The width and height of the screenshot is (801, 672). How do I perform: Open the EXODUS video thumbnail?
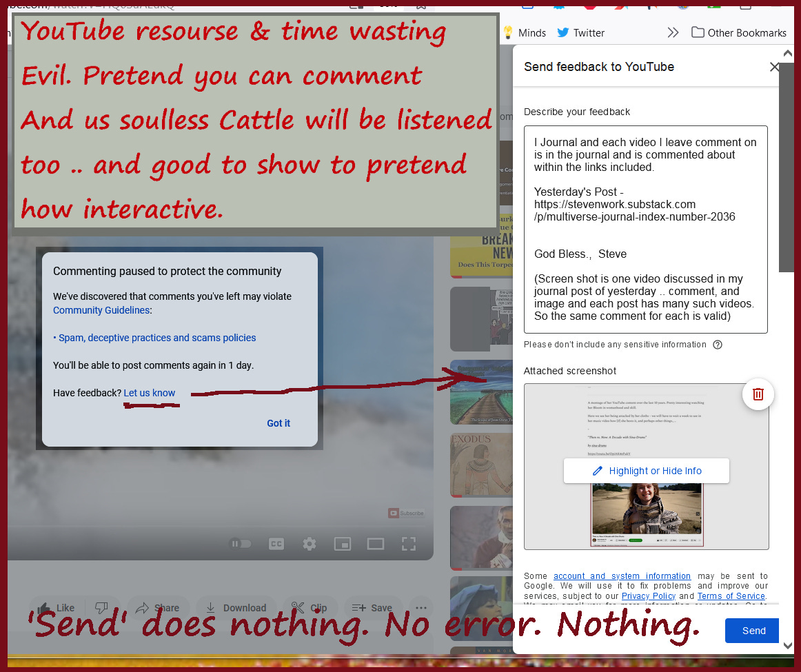coord(481,465)
